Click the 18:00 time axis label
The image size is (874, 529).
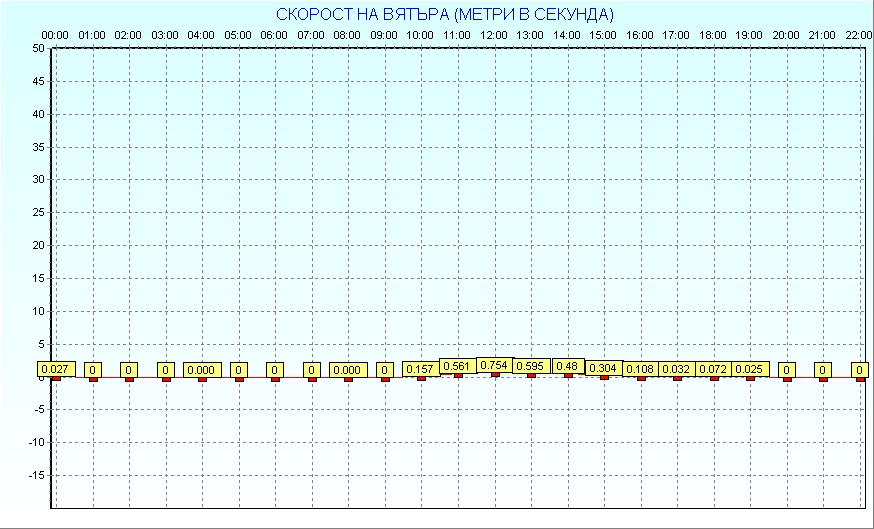pyautogui.click(x=713, y=36)
